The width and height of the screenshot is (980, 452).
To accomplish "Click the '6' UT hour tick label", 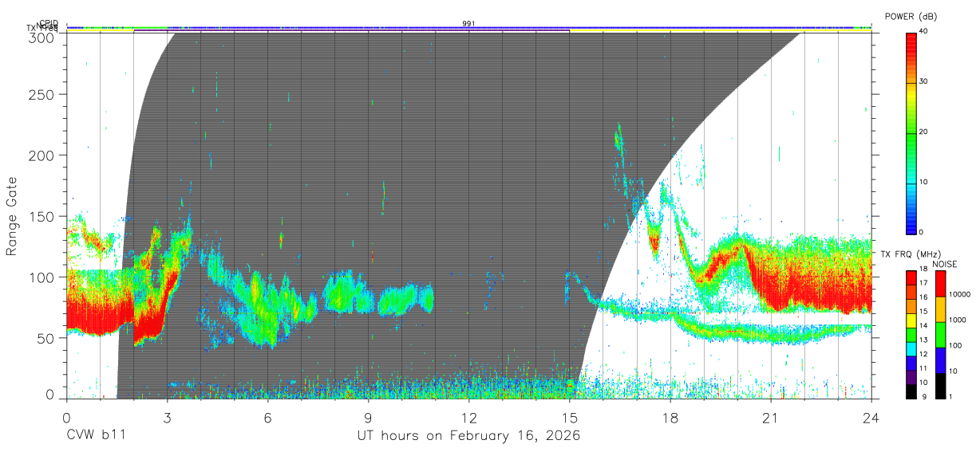I will pyautogui.click(x=268, y=416).
